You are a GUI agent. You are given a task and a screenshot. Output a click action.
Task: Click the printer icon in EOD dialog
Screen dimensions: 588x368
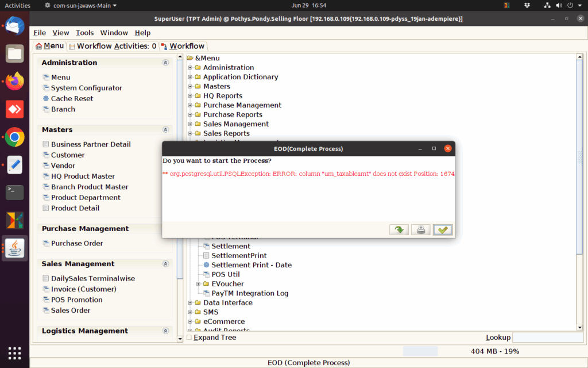421,230
